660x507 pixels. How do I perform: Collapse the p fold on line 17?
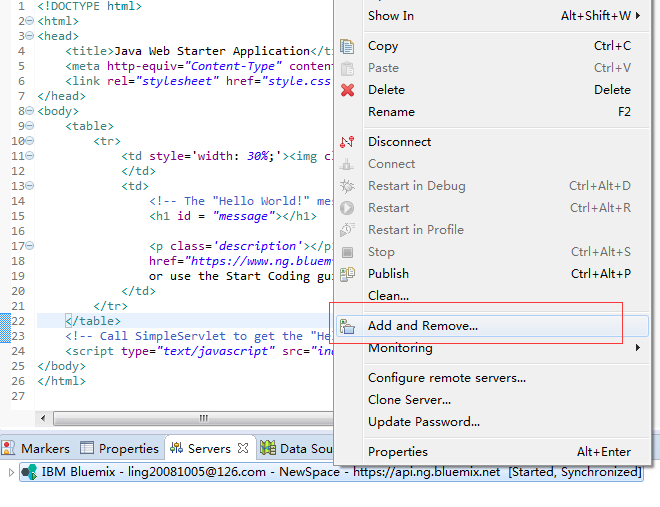(x=29, y=246)
